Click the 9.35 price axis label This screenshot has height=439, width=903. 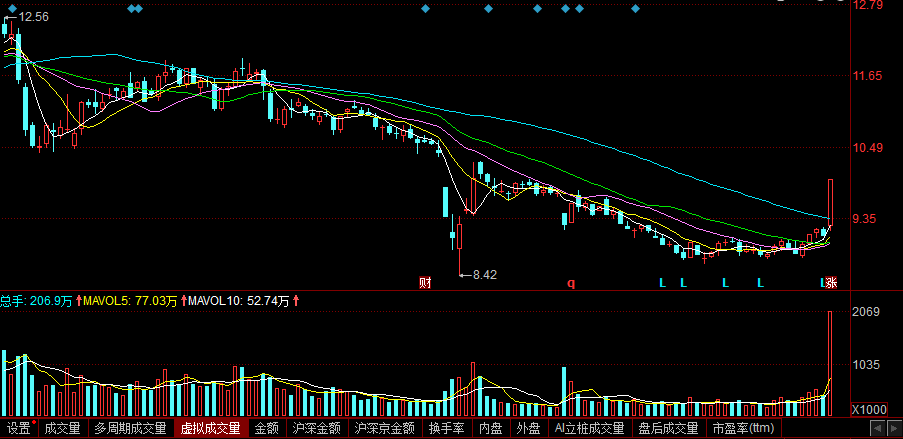pos(866,219)
